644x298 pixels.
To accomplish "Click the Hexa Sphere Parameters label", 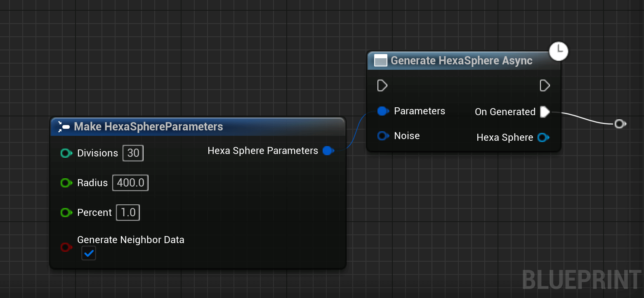I will 263,151.
